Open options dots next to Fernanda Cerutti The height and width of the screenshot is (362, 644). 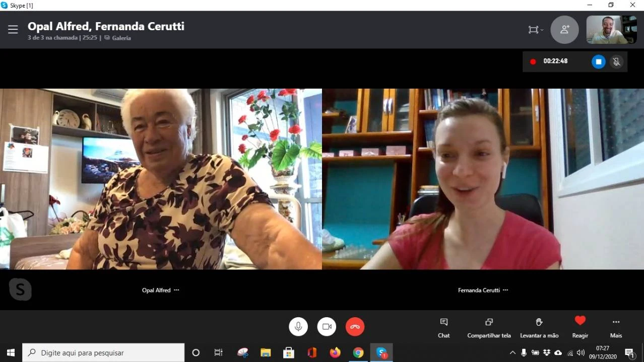point(505,290)
